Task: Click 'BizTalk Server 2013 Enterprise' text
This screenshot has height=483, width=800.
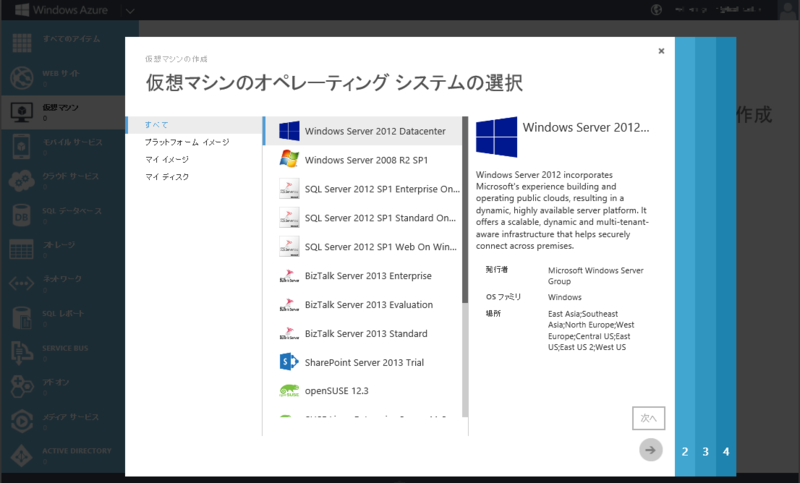Action: pyautogui.click(x=368, y=276)
